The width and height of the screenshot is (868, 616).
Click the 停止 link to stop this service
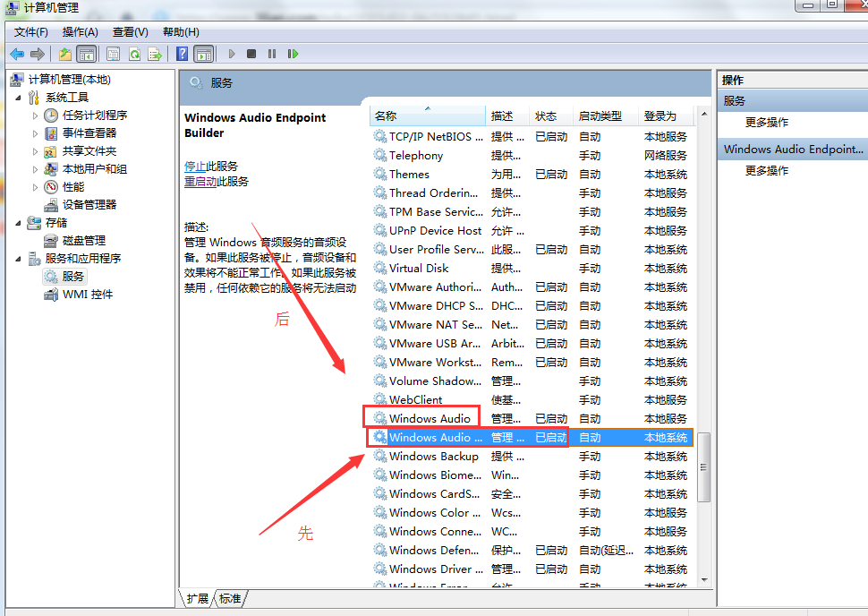(195, 167)
